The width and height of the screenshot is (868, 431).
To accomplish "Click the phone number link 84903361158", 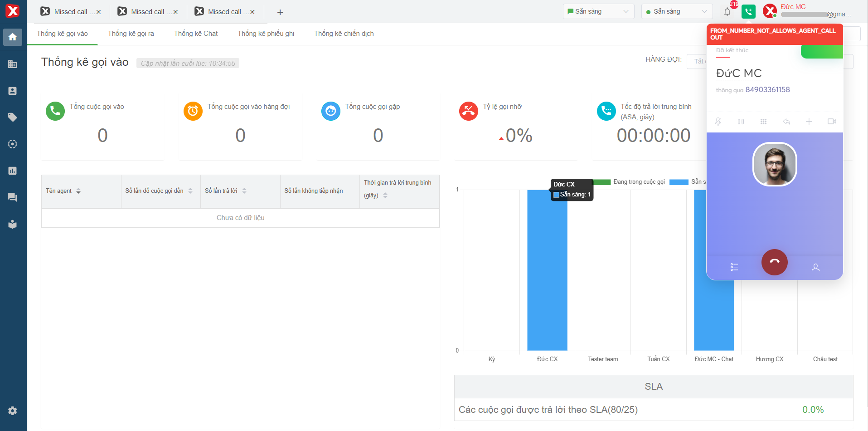I will click(x=767, y=90).
